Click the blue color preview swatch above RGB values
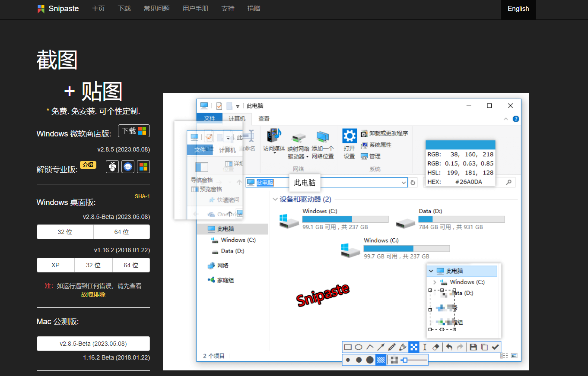 (461, 145)
